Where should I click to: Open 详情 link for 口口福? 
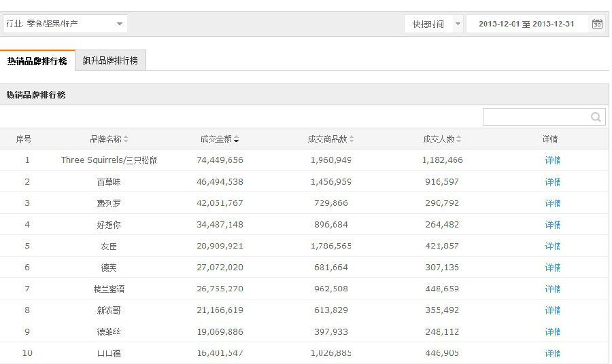[553, 354]
